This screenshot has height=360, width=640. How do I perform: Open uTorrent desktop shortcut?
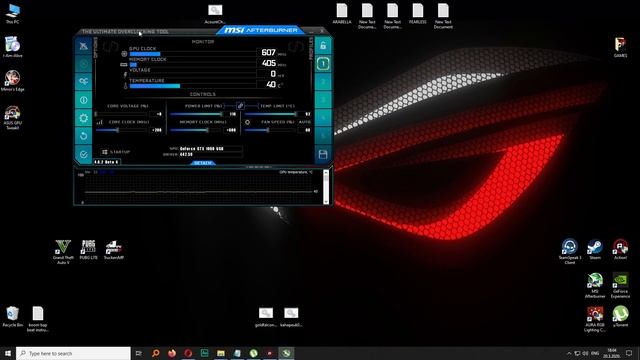click(x=620, y=317)
